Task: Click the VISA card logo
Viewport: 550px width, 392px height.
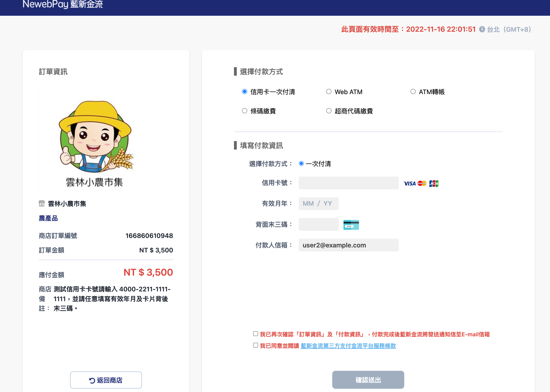Action: (x=409, y=184)
